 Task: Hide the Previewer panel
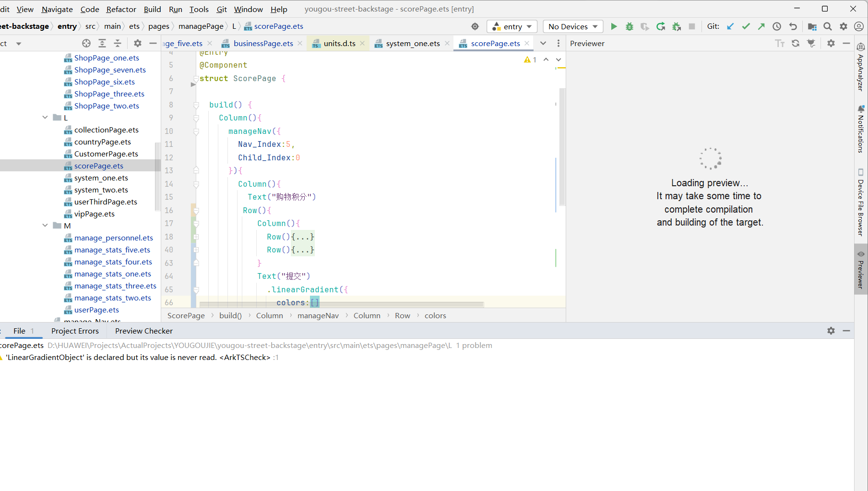[846, 43]
